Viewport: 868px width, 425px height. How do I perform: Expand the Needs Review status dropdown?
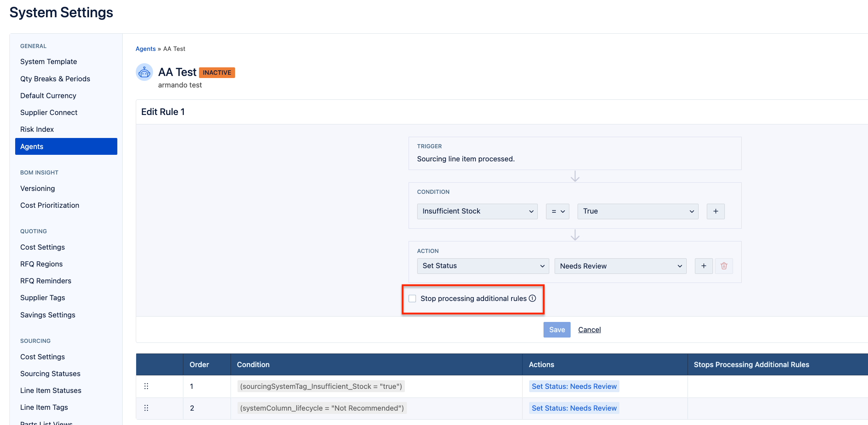click(620, 266)
